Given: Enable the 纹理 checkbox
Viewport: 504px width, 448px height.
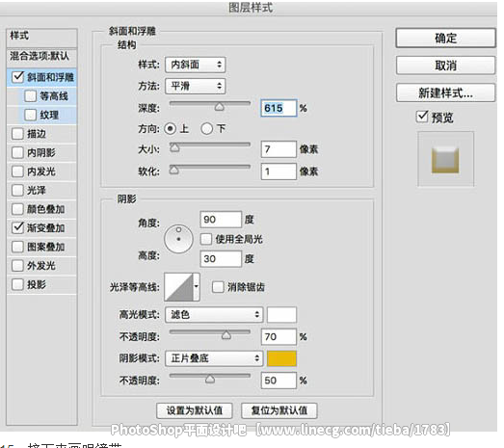Looking at the screenshot, I should [x=31, y=115].
